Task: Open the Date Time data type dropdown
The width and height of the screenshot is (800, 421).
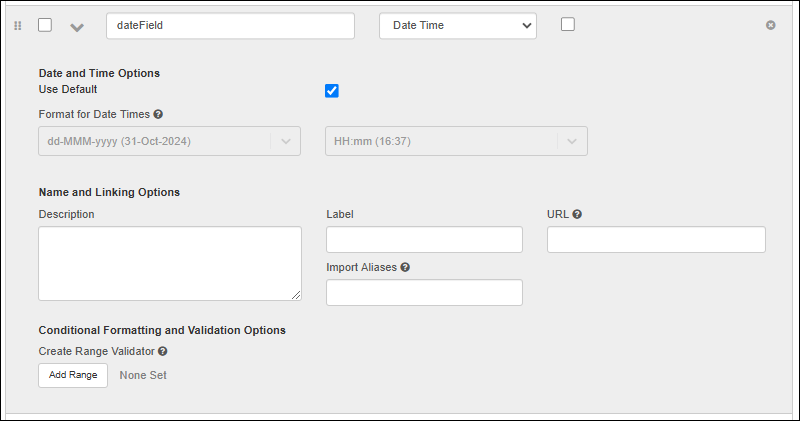Action: [x=457, y=26]
